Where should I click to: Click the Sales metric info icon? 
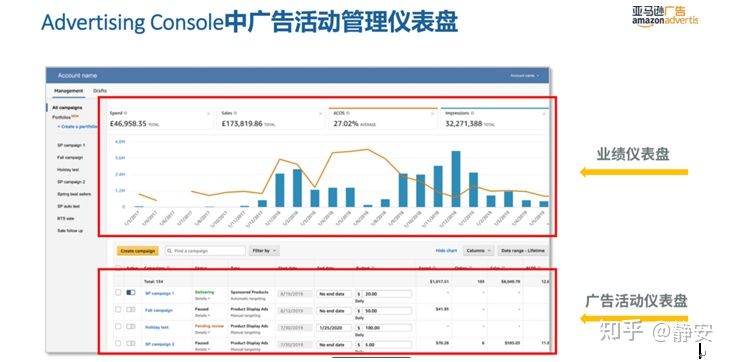236,113
